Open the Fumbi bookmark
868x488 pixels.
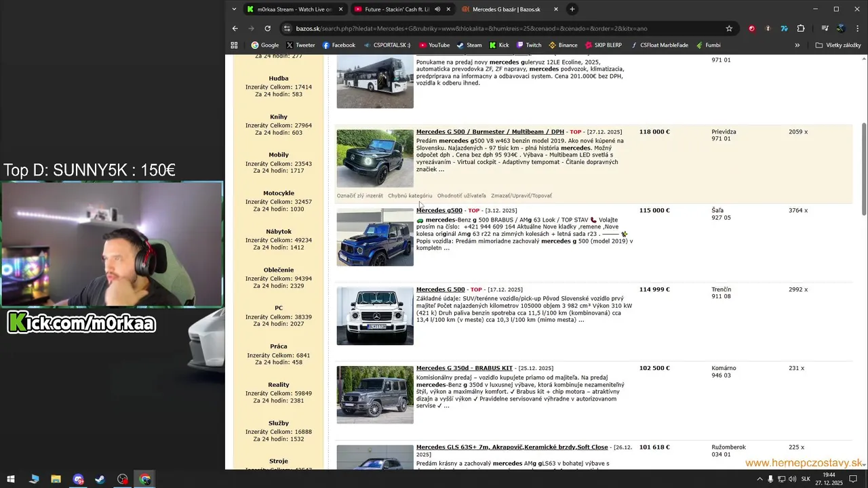[707, 45]
